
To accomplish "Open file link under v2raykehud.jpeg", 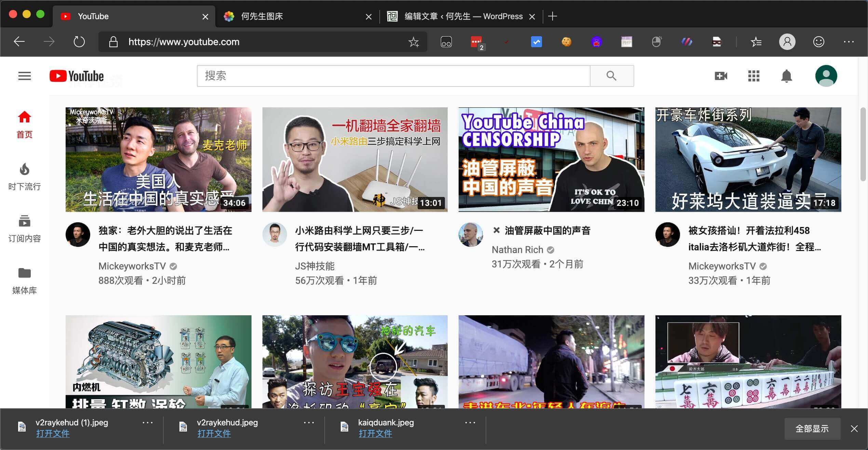I will point(214,434).
